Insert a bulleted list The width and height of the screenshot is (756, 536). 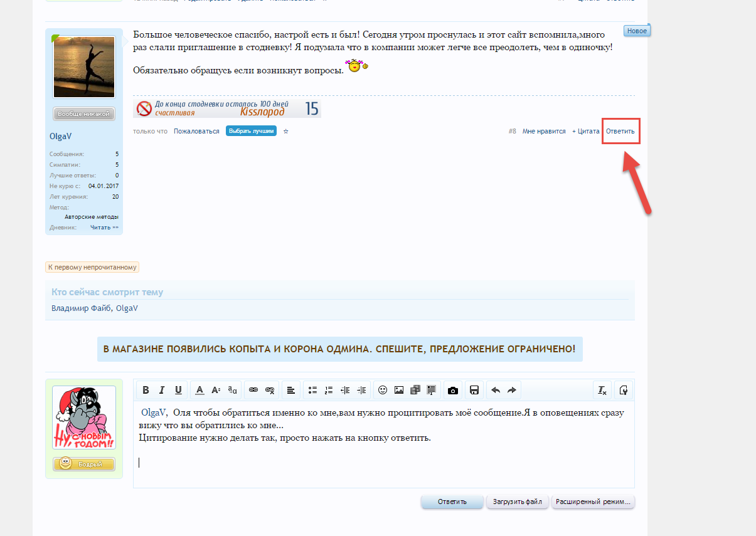coord(312,390)
